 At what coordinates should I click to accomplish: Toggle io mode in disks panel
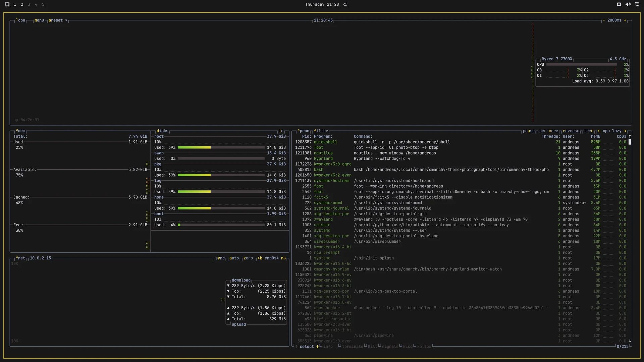point(281,131)
